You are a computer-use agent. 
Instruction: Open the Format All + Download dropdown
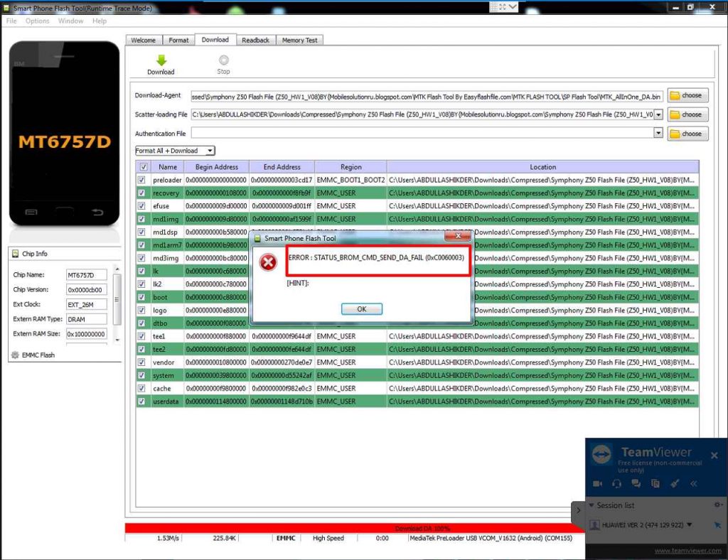point(175,151)
